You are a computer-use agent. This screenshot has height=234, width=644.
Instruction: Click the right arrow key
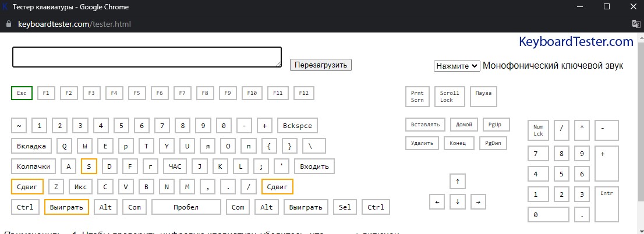coord(478,201)
